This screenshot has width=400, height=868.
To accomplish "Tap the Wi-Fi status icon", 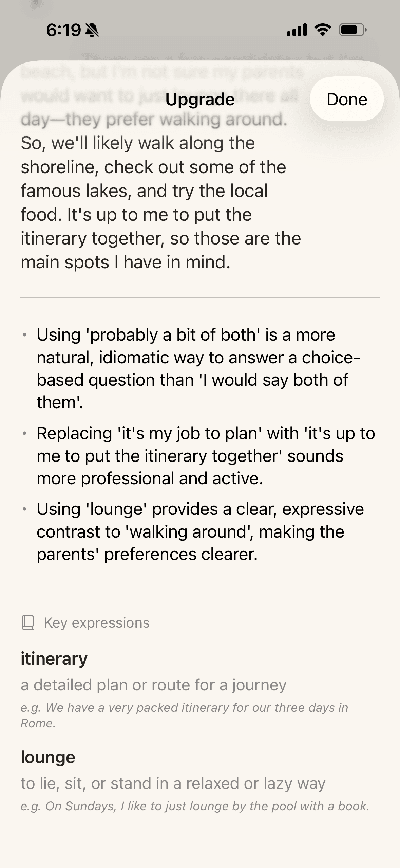I will click(323, 30).
